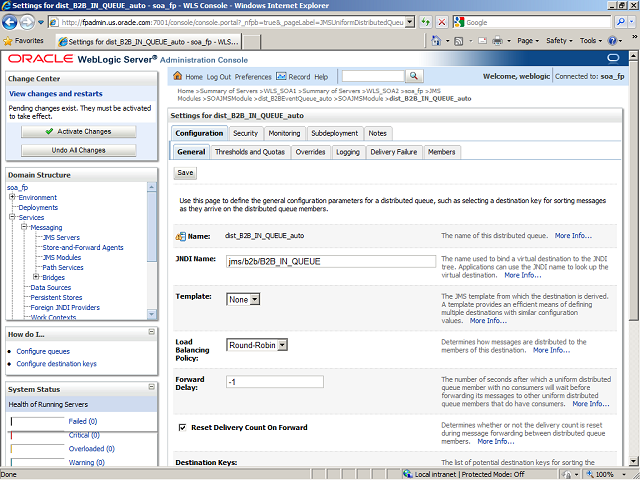
Task: Click the search magnifier icon button
Action: [x=413, y=76]
